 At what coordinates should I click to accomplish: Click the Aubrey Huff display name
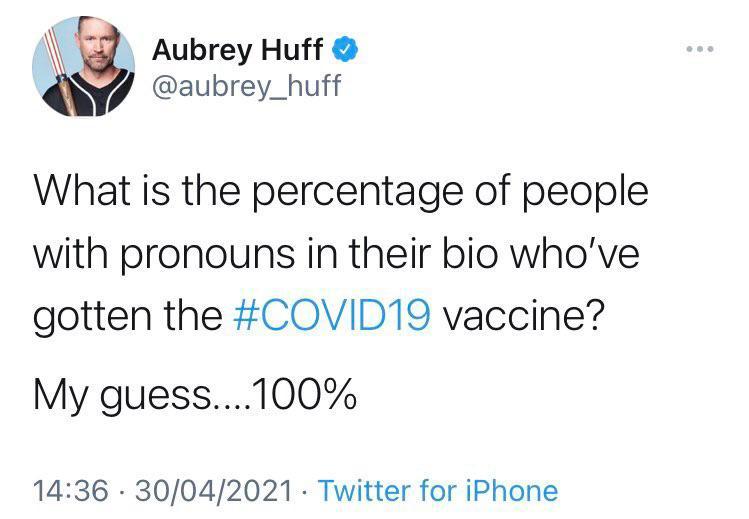click(237, 48)
